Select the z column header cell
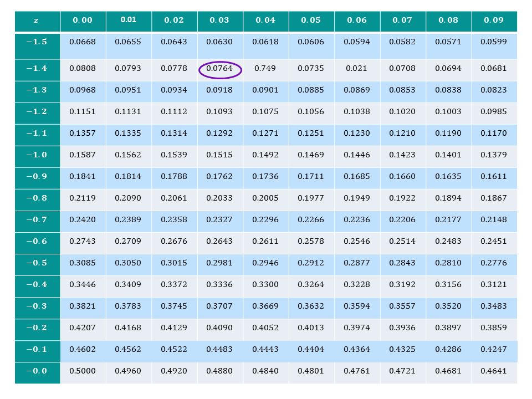Image resolution: width=532 pixels, height=399 pixels. tap(37, 21)
